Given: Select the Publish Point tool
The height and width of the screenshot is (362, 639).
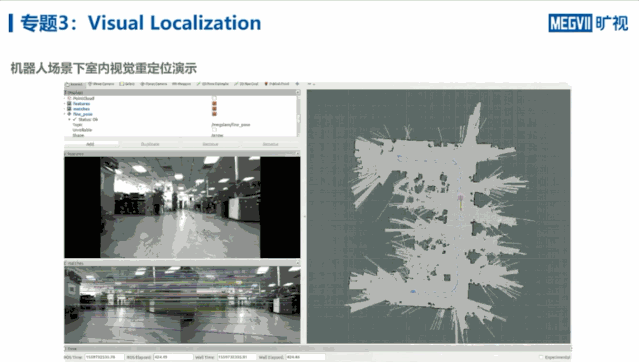Looking at the screenshot, I should tap(277, 84).
